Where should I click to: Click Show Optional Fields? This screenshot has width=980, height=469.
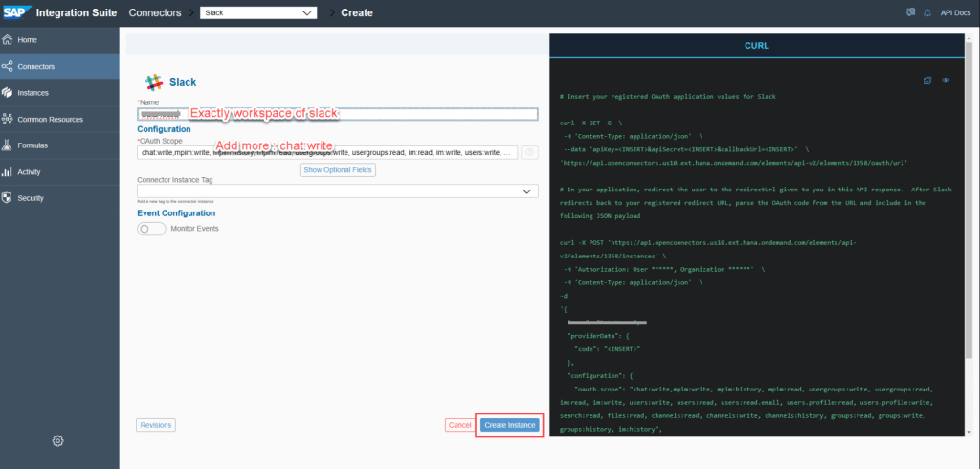coord(338,169)
